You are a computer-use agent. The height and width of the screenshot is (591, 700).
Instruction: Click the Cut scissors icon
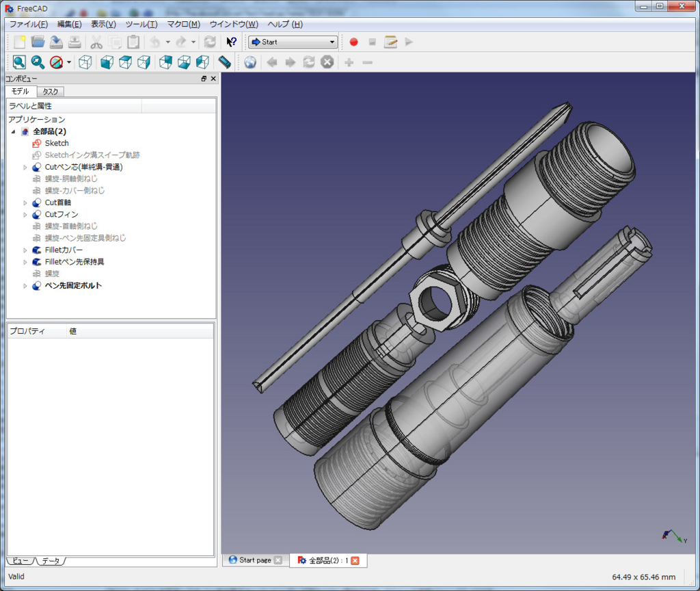tap(96, 42)
